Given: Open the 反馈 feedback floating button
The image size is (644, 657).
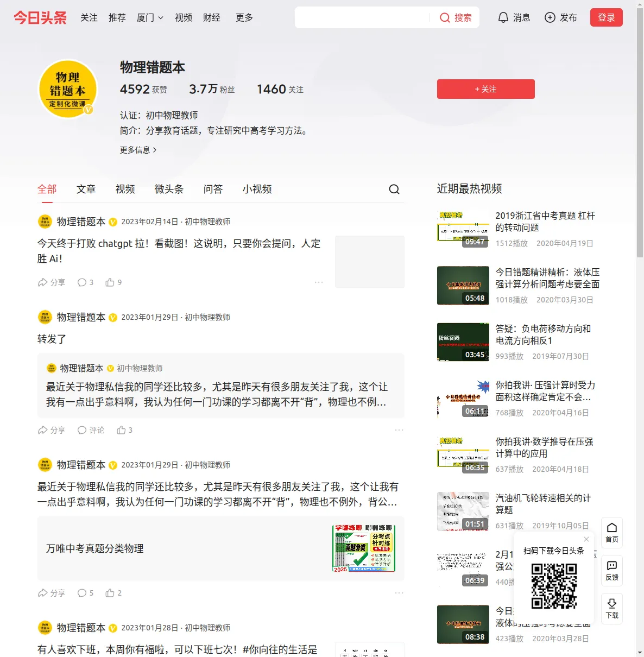Looking at the screenshot, I should pyautogui.click(x=612, y=571).
